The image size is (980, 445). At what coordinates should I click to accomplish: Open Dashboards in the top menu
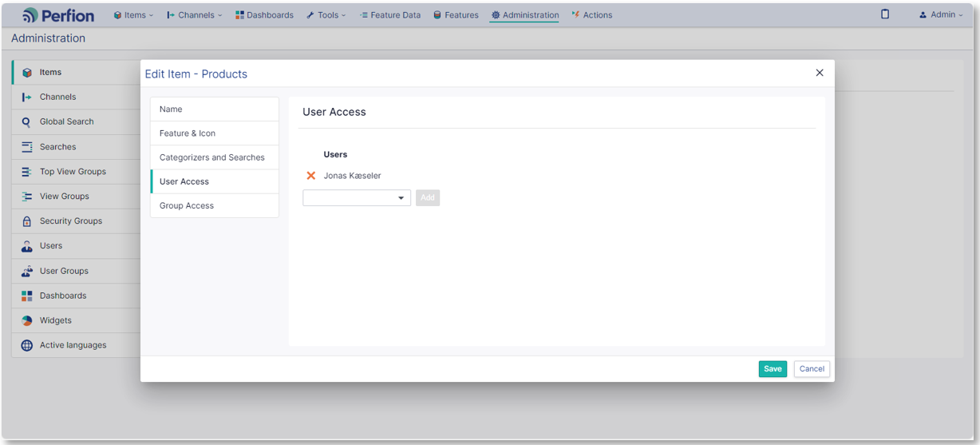(264, 15)
